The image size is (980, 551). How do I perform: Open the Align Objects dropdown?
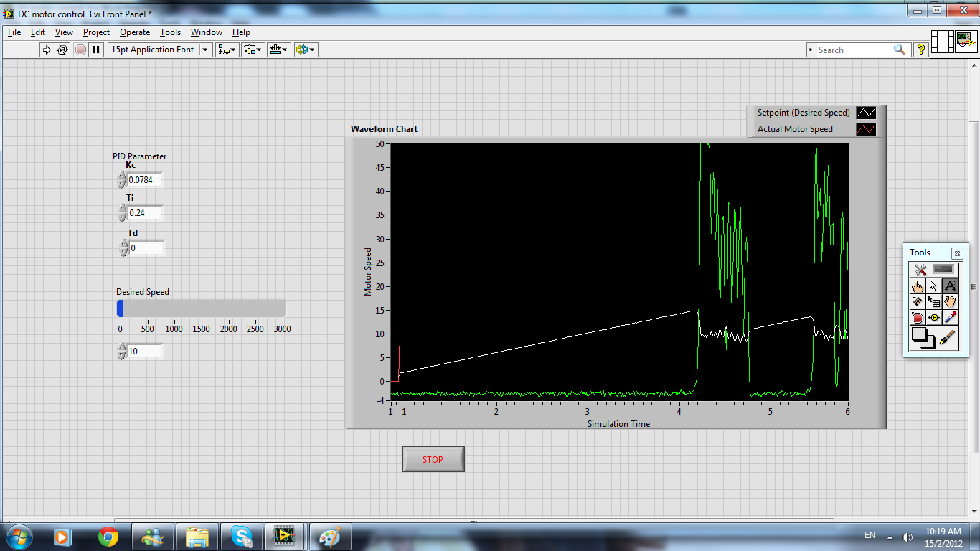coord(227,50)
